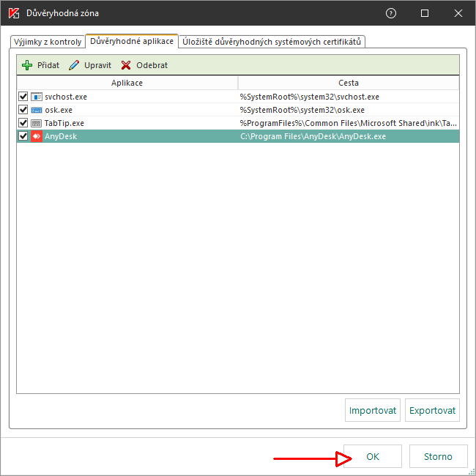Click the Přidat toolbar label
Screen dimensions: 476x476
(x=48, y=65)
